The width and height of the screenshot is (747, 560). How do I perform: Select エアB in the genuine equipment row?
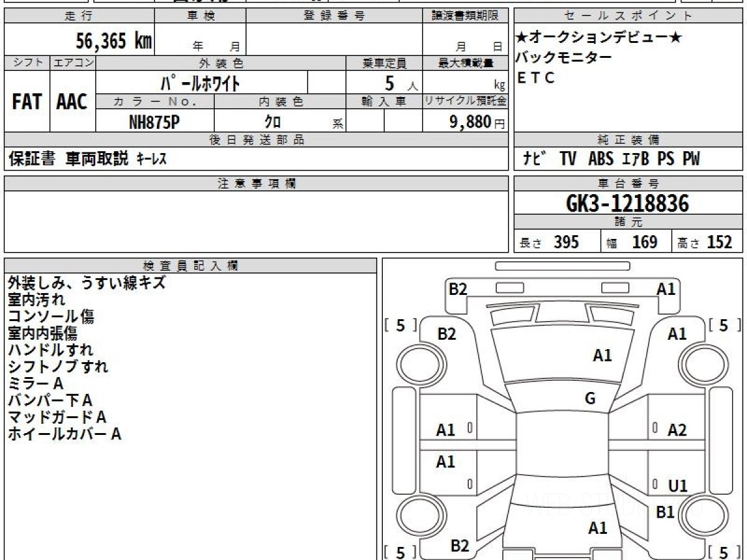[635, 159]
